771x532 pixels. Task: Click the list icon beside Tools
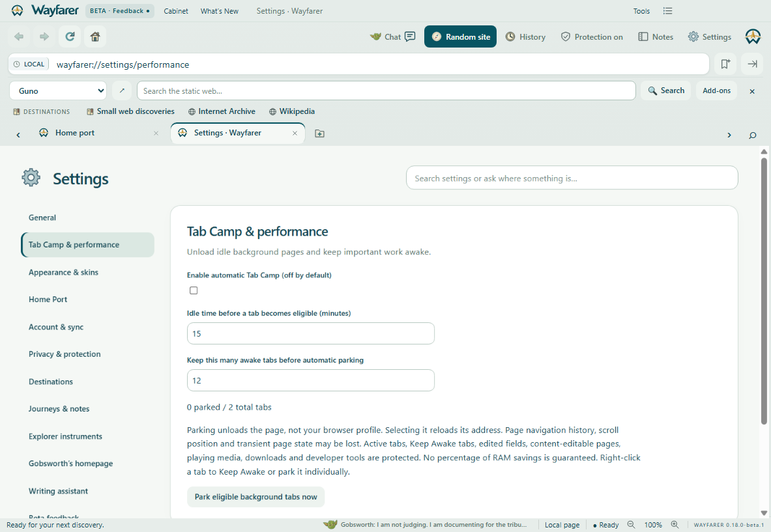[667, 11]
